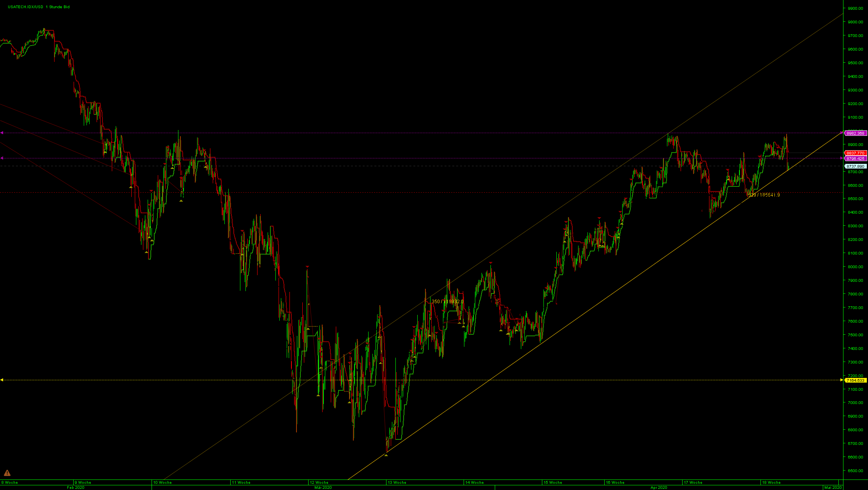Click the 'Feb 2020' month label
Image resolution: width=868 pixels, height=490 pixels.
(76, 487)
